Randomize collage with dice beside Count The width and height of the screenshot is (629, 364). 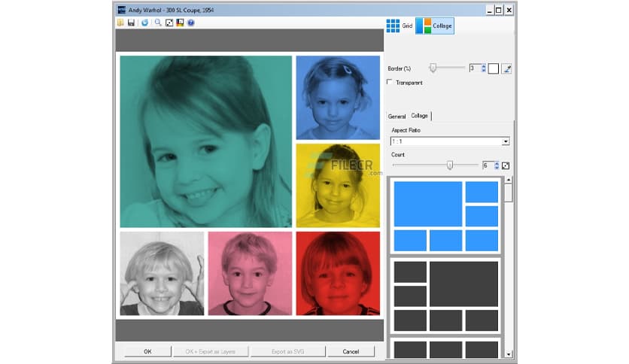[x=506, y=165]
